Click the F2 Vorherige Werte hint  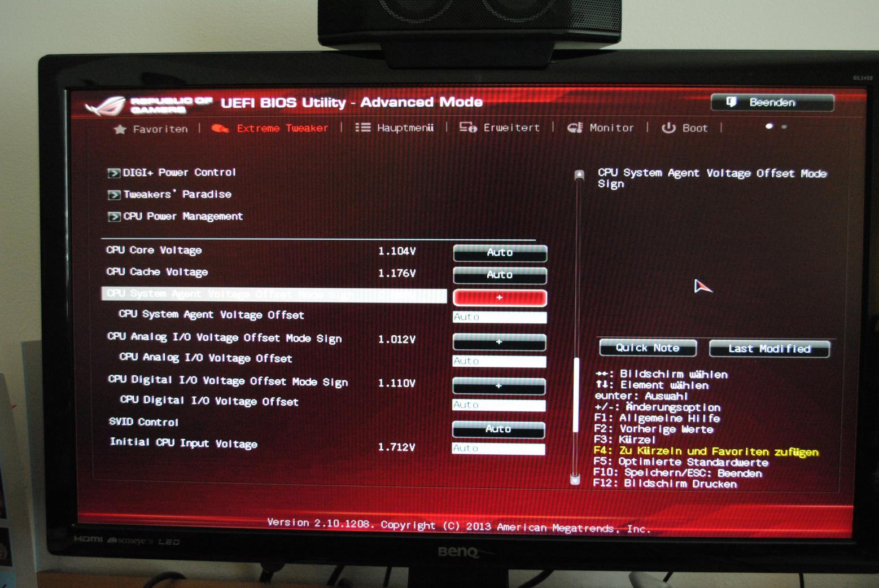pyautogui.click(x=654, y=429)
